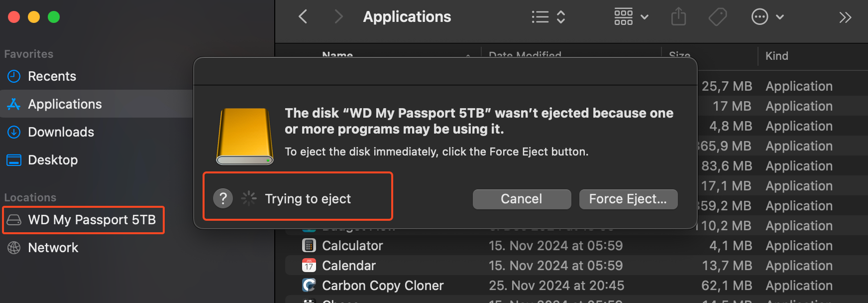Click the Trying to eject progress spinner

[248, 198]
